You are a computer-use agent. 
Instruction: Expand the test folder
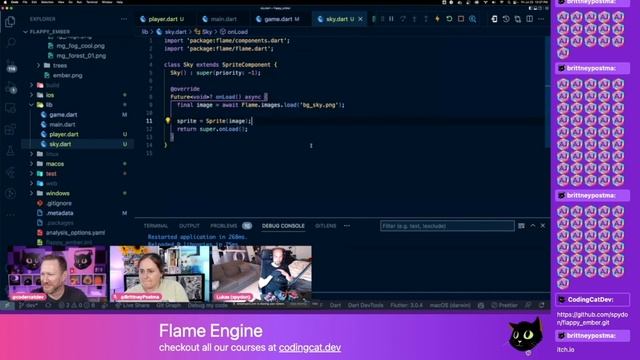[x=51, y=173]
